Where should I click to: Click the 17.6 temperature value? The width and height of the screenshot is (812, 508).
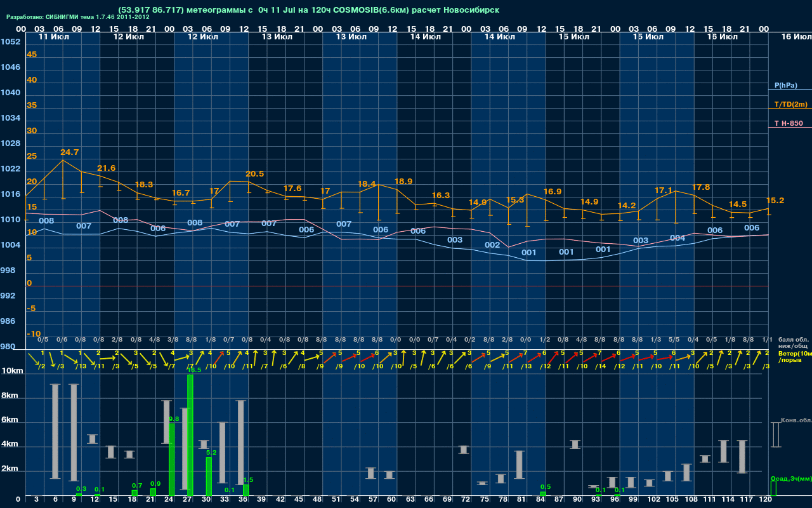(292, 189)
